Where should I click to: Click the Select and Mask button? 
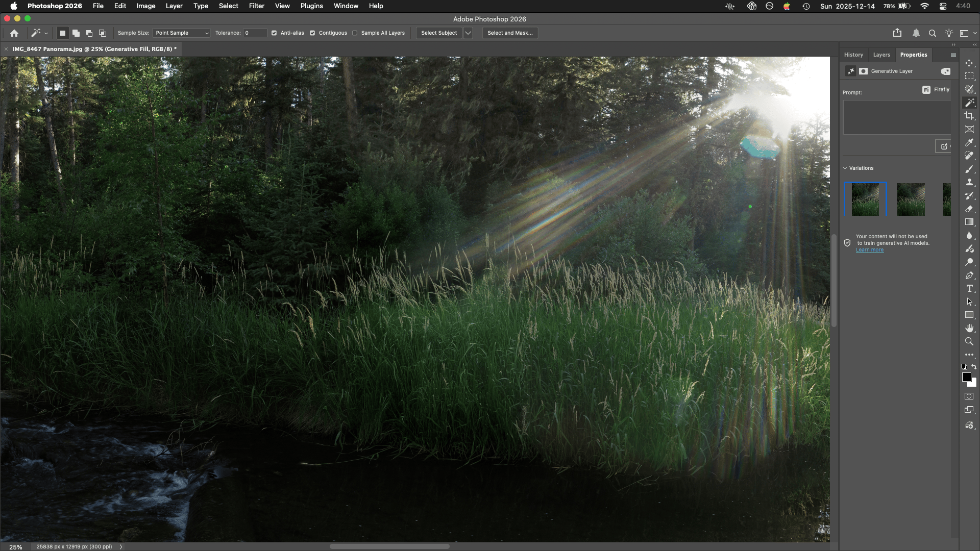pos(509,33)
